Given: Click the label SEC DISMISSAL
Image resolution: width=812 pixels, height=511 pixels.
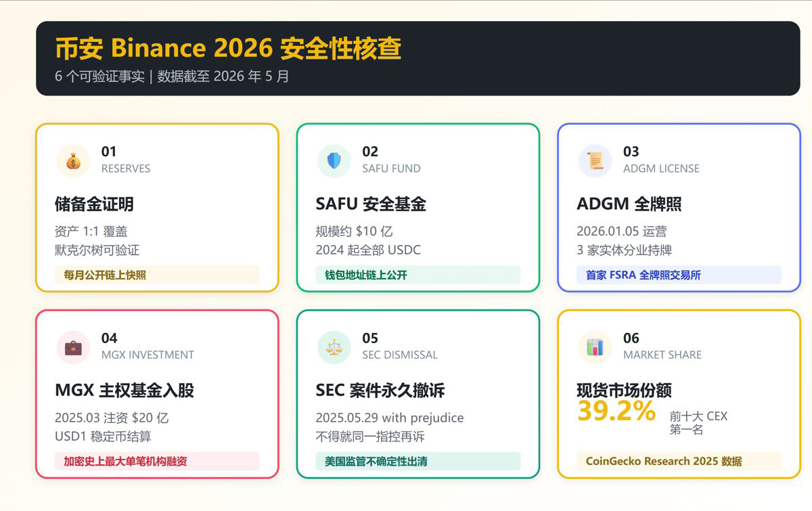Looking at the screenshot, I should click(x=400, y=355).
